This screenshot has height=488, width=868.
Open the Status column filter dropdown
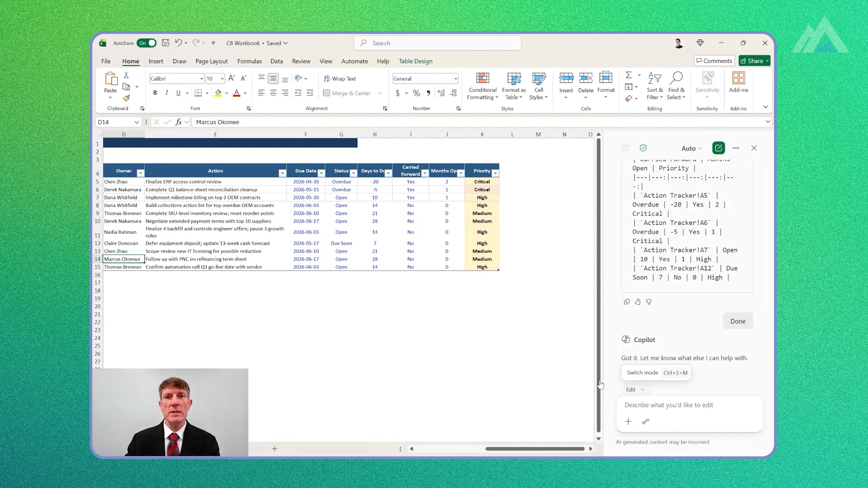[x=353, y=173]
